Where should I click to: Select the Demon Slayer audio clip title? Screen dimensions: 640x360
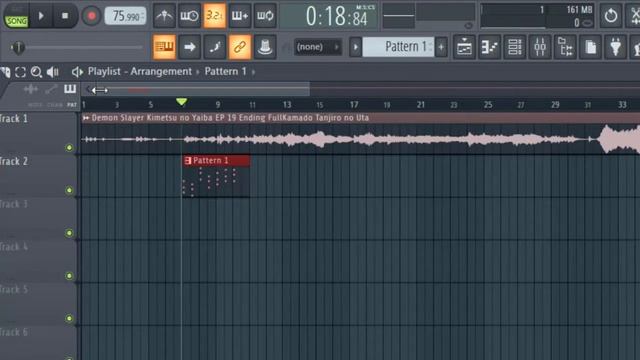230,118
